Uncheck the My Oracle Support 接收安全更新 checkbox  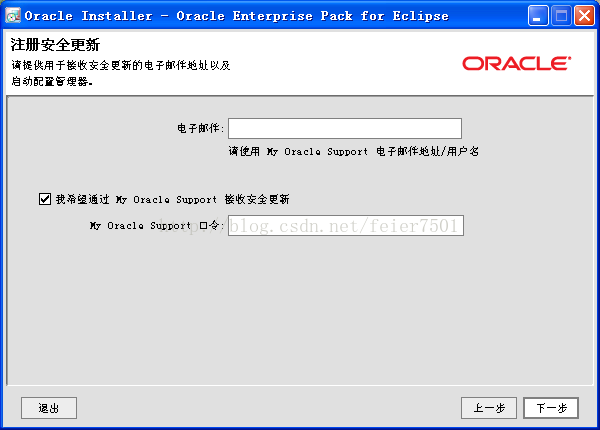45,199
